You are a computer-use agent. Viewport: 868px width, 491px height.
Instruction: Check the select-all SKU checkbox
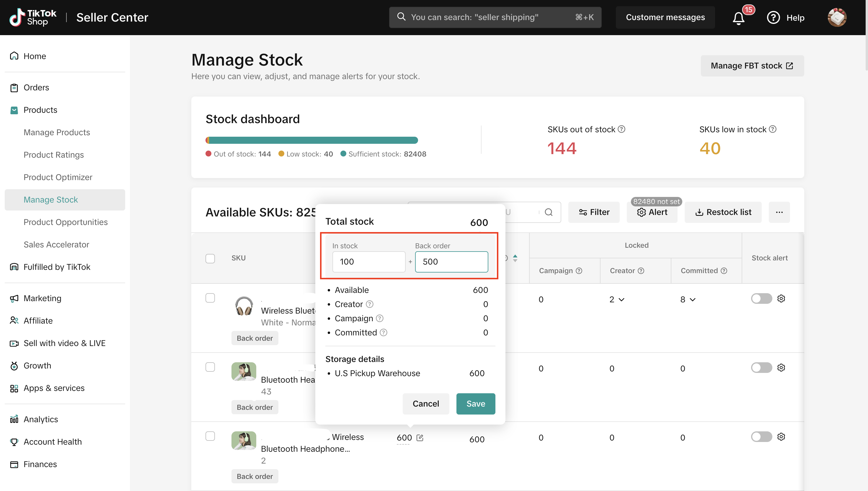pyautogui.click(x=210, y=258)
